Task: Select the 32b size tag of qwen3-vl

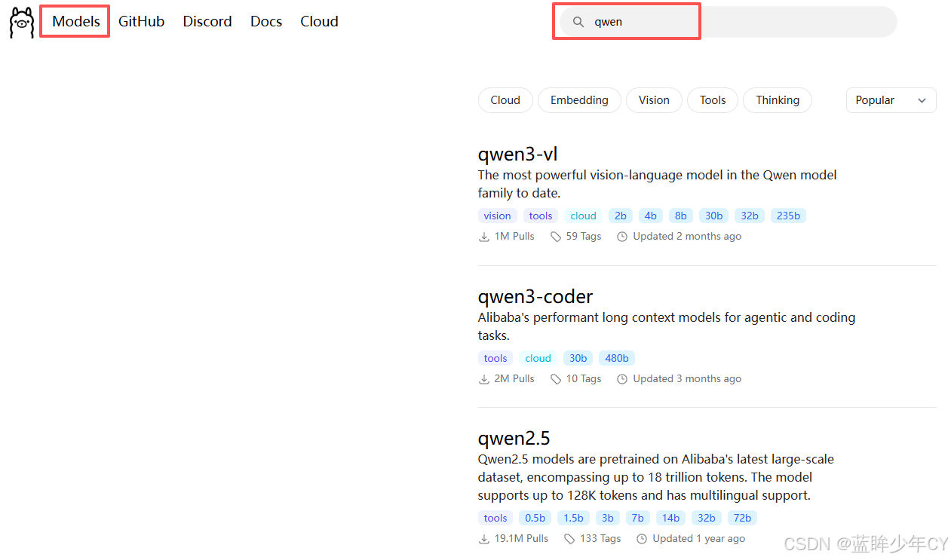Action: [x=750, y=216]
